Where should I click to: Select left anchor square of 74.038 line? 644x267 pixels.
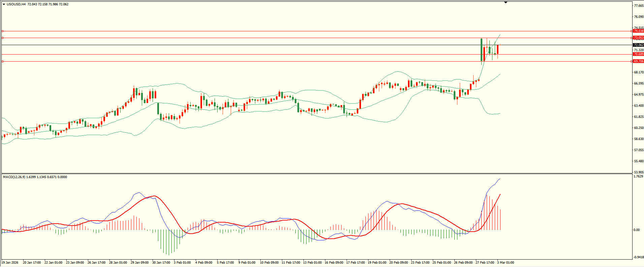3,31
